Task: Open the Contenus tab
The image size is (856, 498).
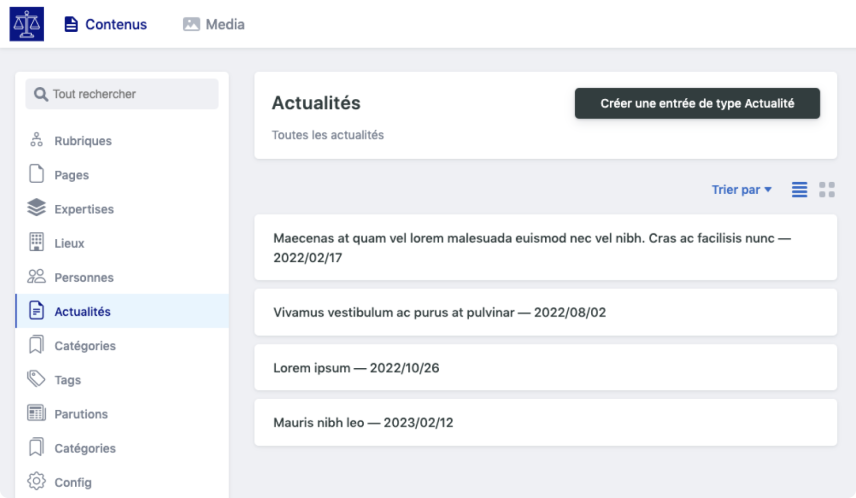Action: tap(106, 24)
